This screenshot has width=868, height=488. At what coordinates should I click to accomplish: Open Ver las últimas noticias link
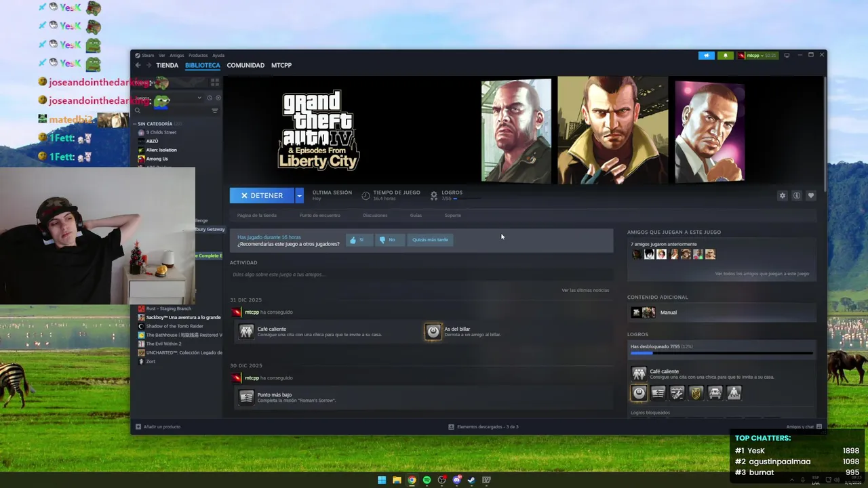pos(585,290)
